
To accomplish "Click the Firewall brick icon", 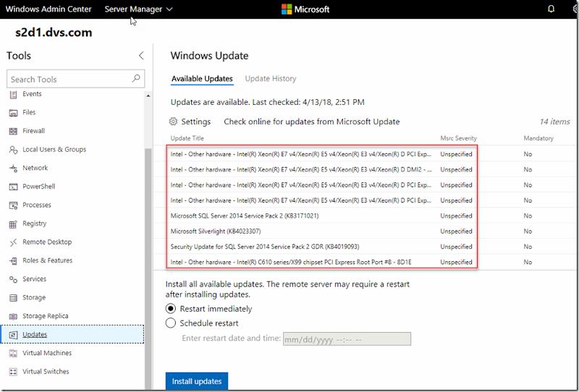I will (13, 132).
